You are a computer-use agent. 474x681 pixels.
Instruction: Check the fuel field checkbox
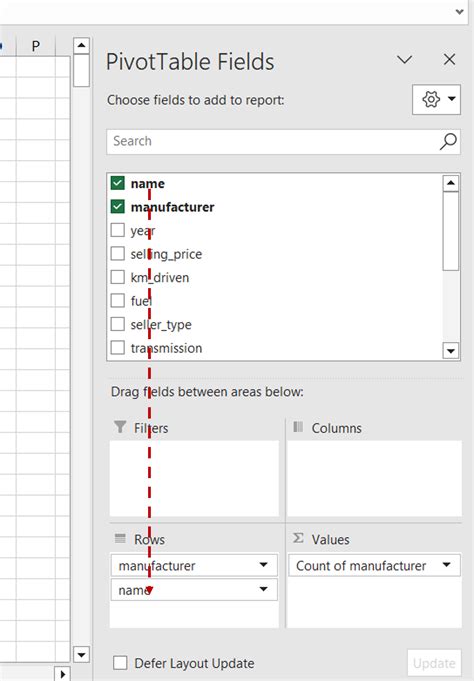point(118,300)
